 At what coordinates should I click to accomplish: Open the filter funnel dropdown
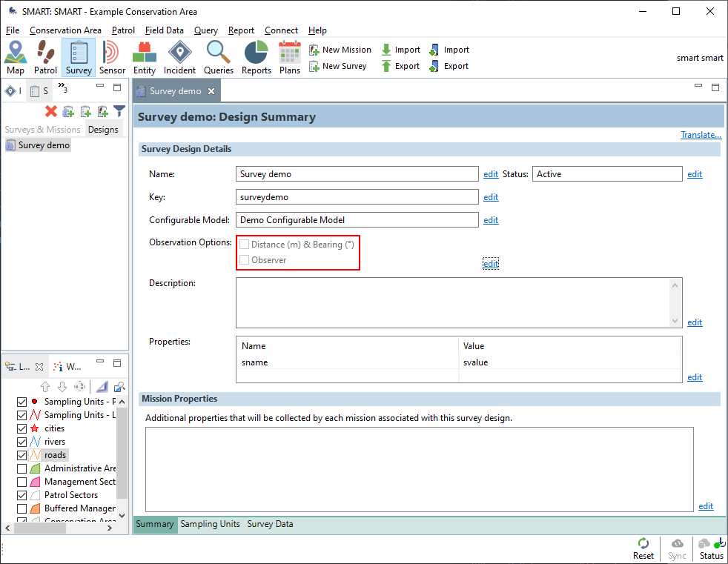(x=119, y=111)
